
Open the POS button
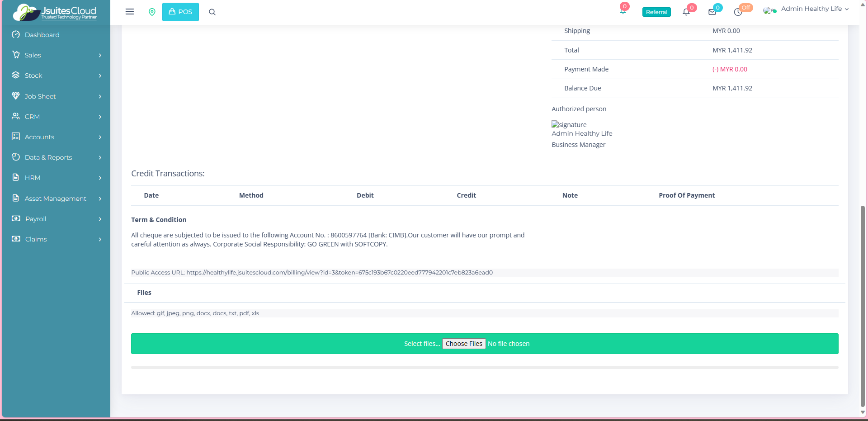180,12
